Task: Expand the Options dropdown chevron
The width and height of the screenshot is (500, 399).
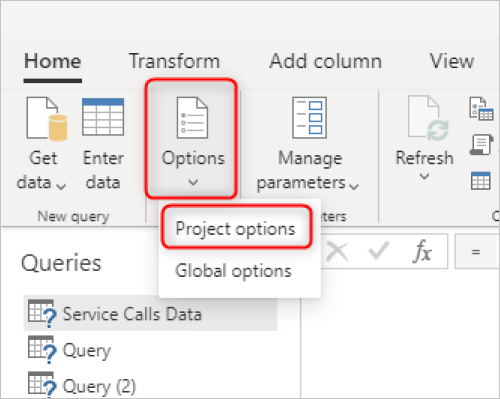Action: (193, 182)
